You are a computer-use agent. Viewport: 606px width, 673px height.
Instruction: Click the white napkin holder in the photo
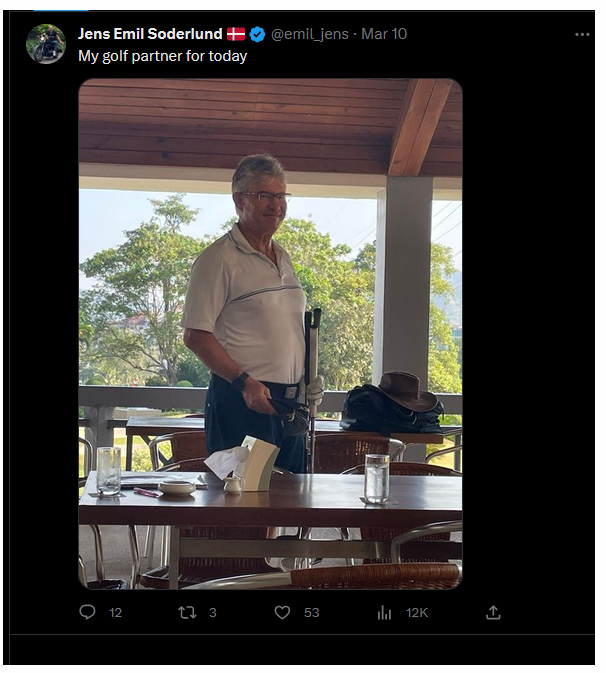[258, 462]
